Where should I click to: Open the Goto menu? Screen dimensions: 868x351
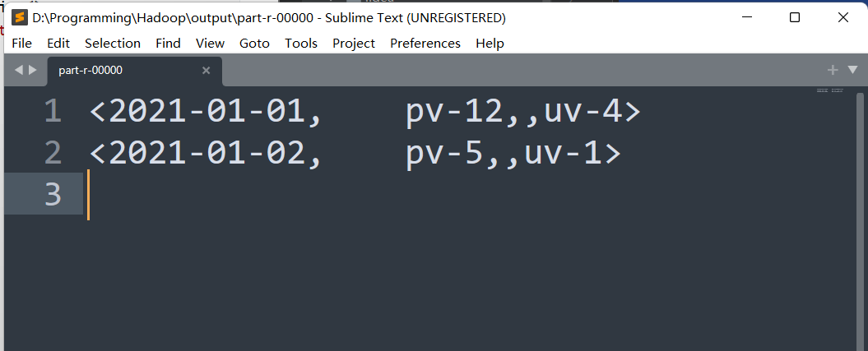[254, 43]
